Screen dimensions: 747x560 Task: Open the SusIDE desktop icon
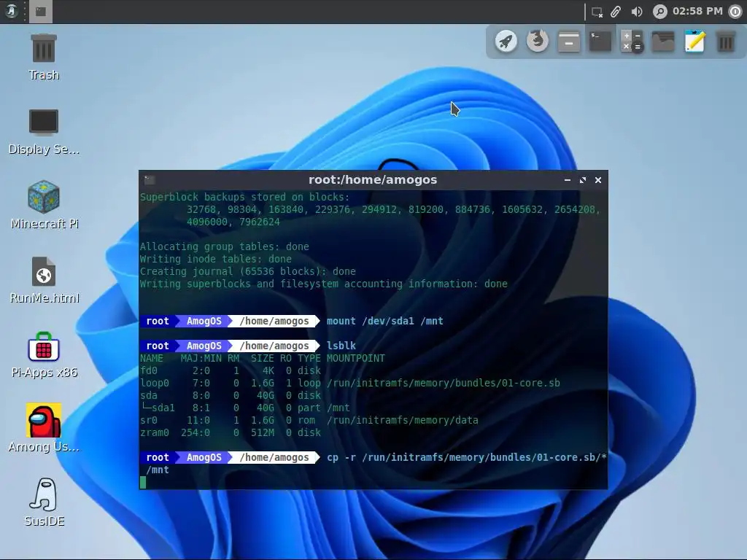point(44,503)
